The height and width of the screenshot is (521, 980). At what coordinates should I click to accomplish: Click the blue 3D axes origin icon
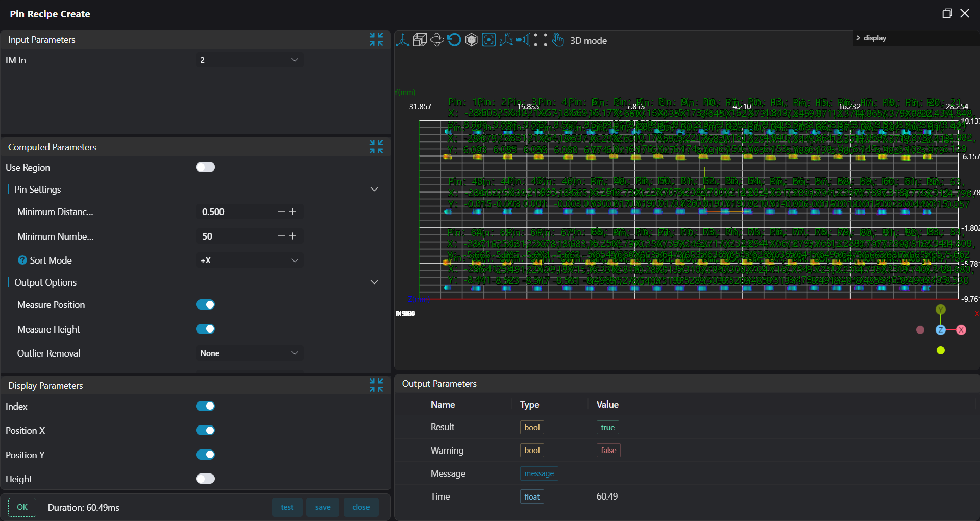click(402, 40)
